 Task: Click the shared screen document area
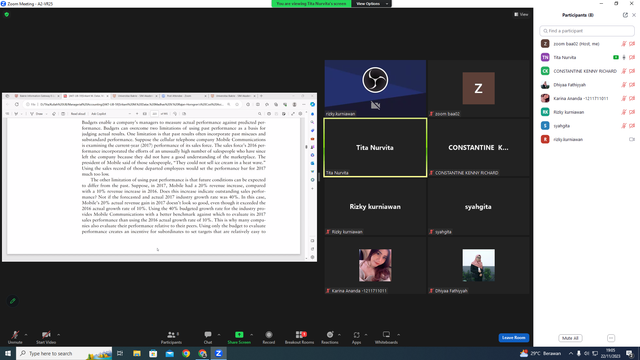click(x=159, y=177)
